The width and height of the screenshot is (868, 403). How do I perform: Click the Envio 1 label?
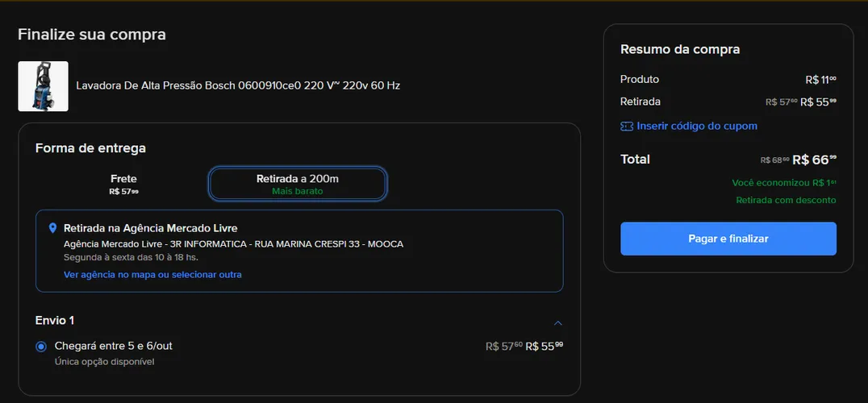(x=55, y=321)
